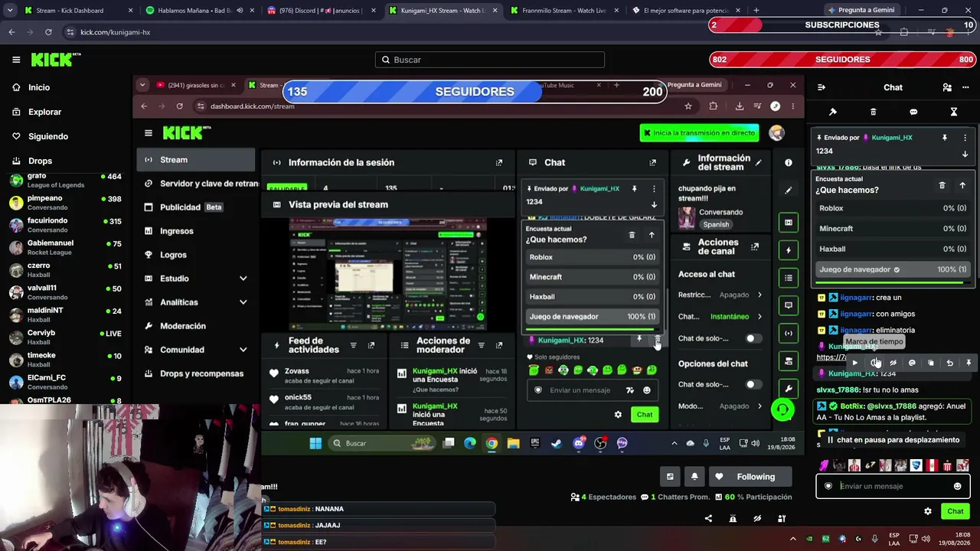The image size is (980, 551).
Task: Click the share icon below the stream stats
Action: click(x=708, y=519)
